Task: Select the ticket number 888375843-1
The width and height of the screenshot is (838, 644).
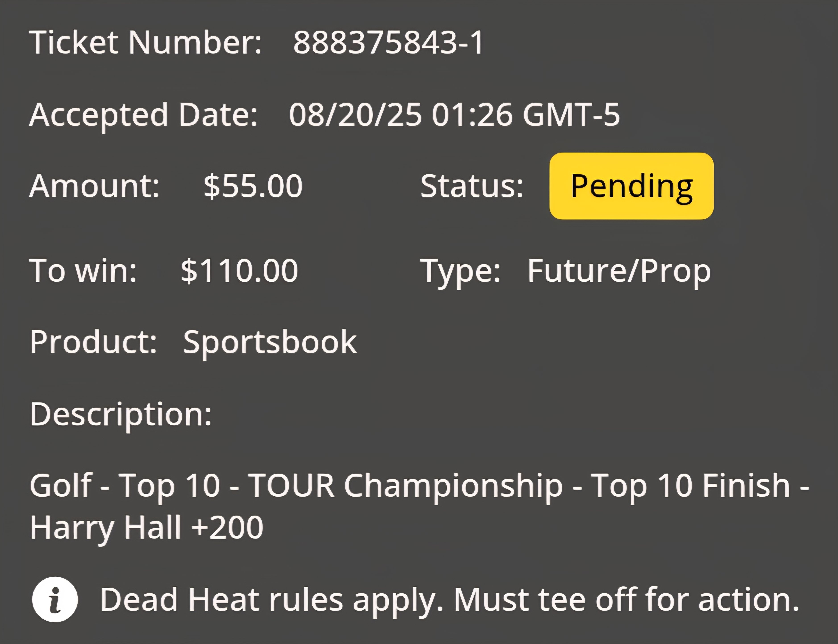Action: tap(389, 43)
